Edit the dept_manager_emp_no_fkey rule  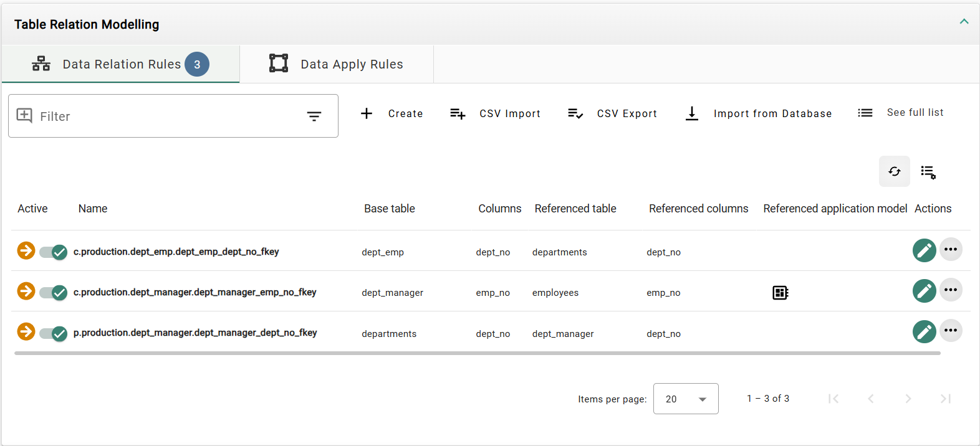pyautogui.click(x=924, y=291)
